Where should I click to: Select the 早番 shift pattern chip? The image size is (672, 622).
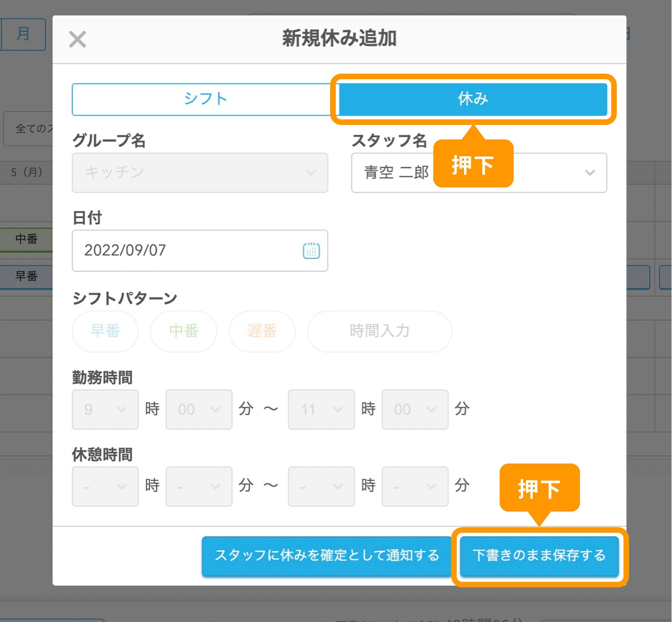(x=105, y=331)
